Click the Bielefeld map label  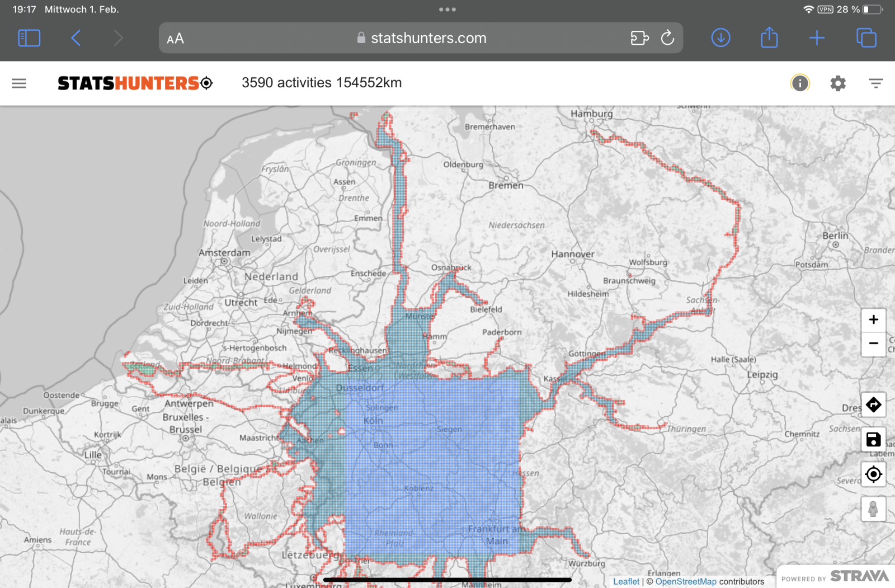(486, 309)
